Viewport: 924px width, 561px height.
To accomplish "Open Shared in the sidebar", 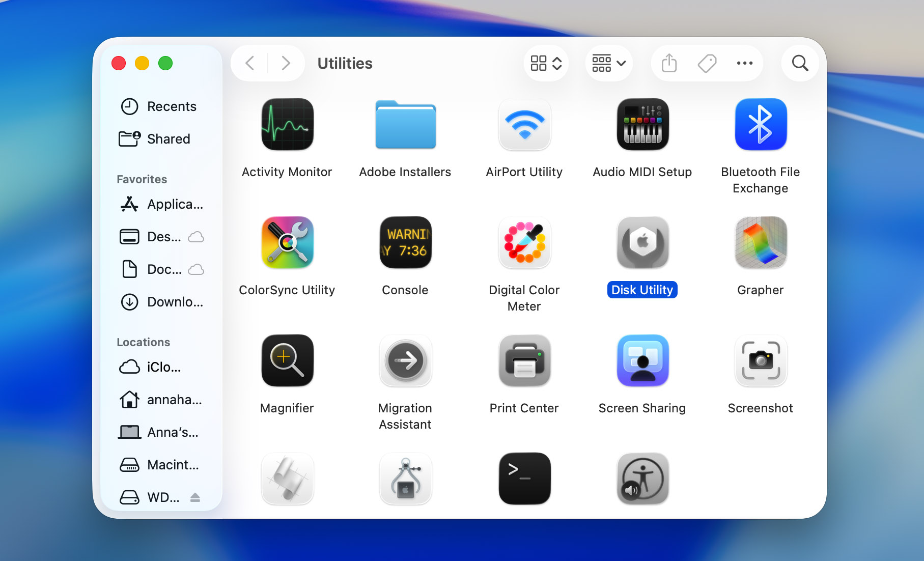I will point(161,139).
